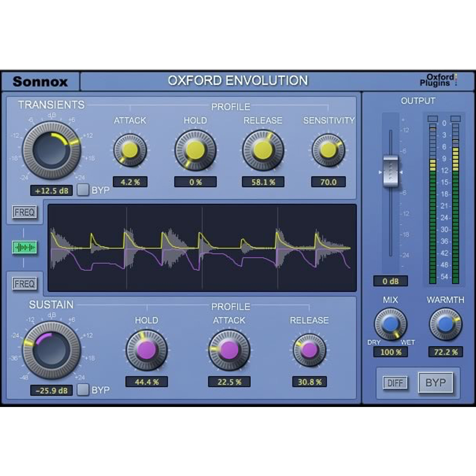This screenshot has width=476, height=476.
Task: Click the SUSTAIN section label
Action: (51, 305)
